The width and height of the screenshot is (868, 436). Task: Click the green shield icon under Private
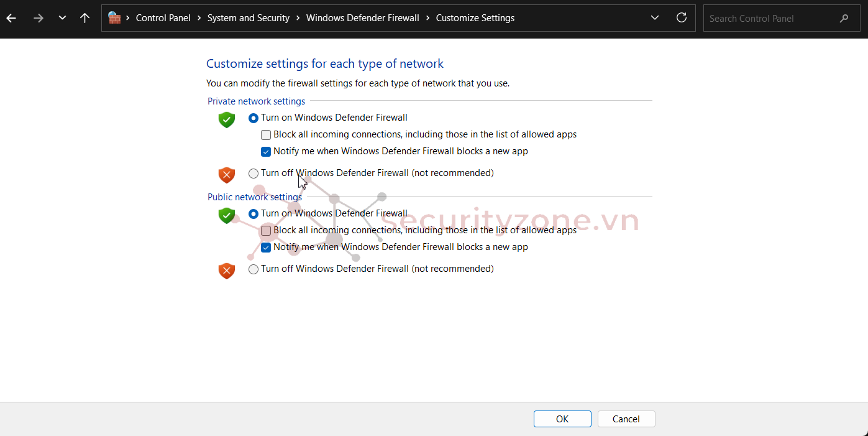click(227, 119)
